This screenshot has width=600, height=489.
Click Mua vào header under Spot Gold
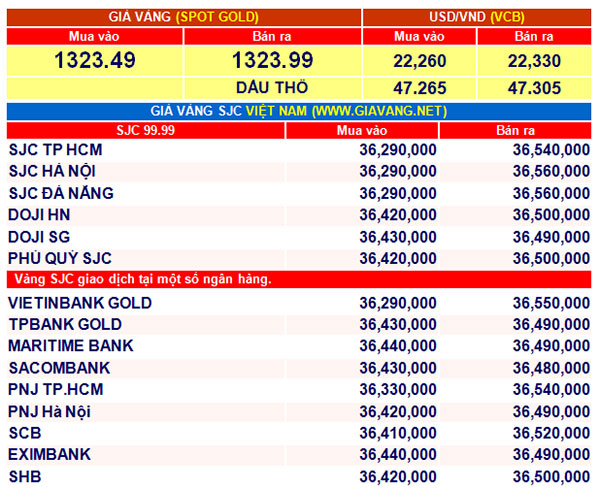pos(94,37)
